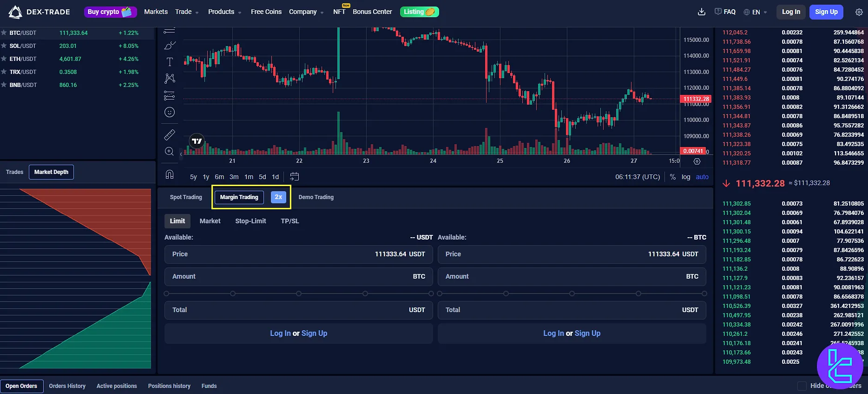Expand the Company dropdown menu
Image resolution: width=868 pixels, height=394 pixels.
[306, 12]
